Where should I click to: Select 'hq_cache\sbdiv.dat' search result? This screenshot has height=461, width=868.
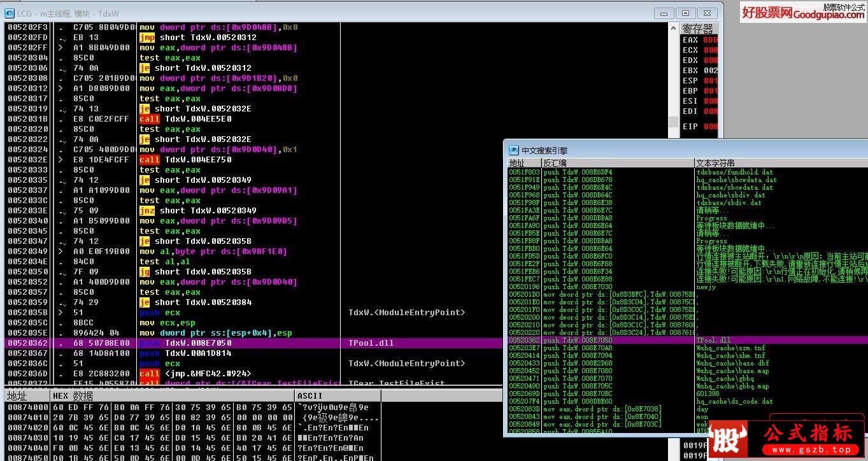[731, 195]
